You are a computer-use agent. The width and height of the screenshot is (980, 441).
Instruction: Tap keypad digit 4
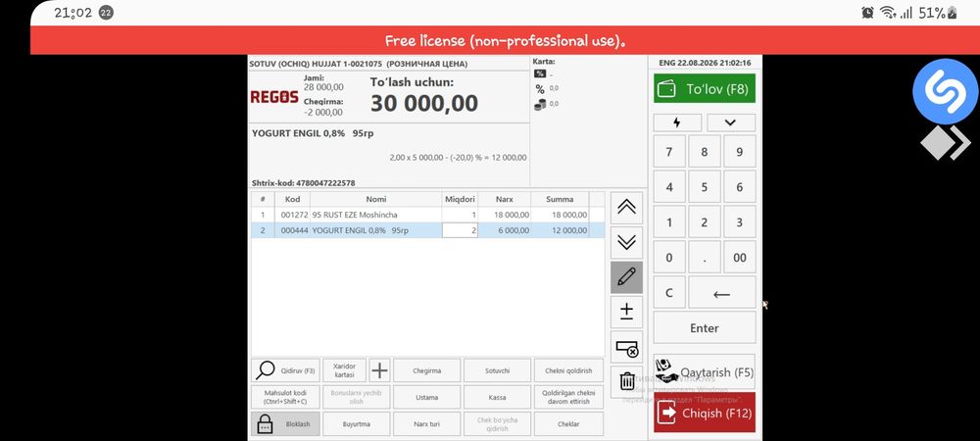click(x=669, y=187)
